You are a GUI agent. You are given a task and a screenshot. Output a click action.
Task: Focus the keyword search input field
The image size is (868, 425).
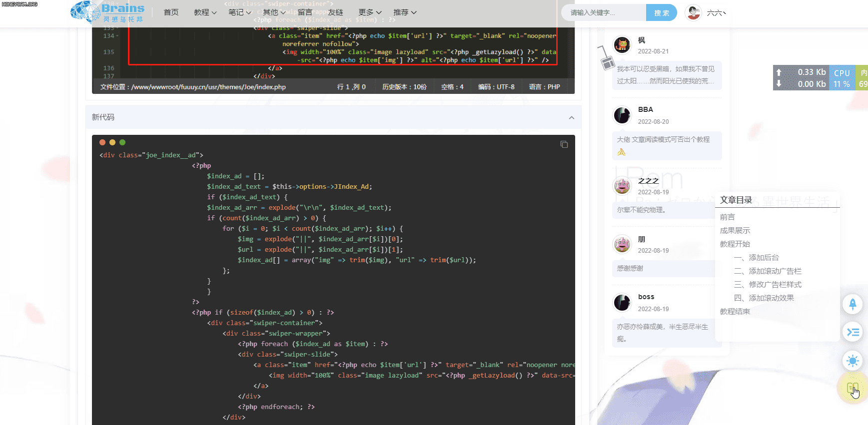pyautogui.click(x=603, y=12)
